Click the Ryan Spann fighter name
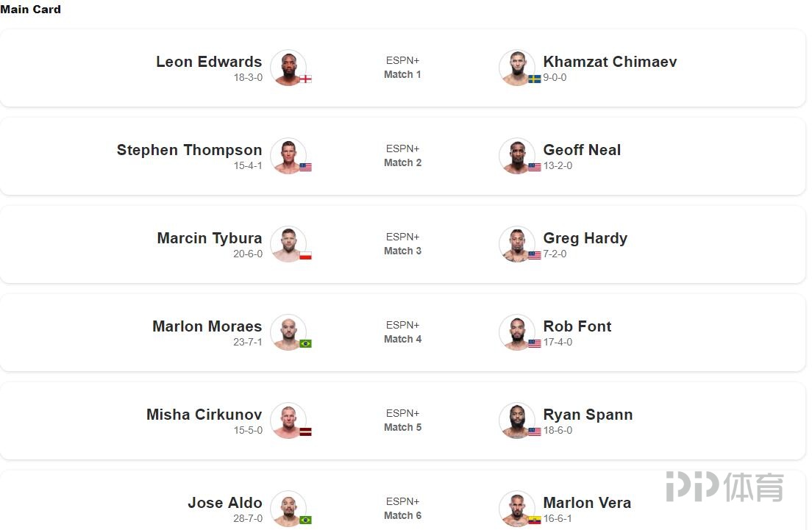 pos(588,415)
